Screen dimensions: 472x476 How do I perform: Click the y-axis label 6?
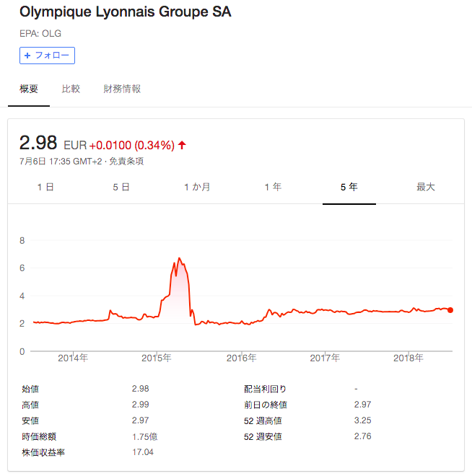point(22,268)
